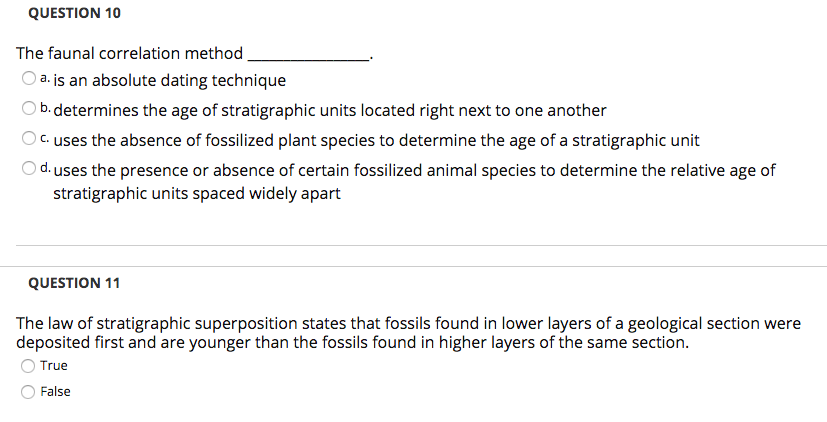This screenshot has width=827, height=422.
Task: Click the text 'is an absolute dating technique'
Action: (x=170, y=81)
